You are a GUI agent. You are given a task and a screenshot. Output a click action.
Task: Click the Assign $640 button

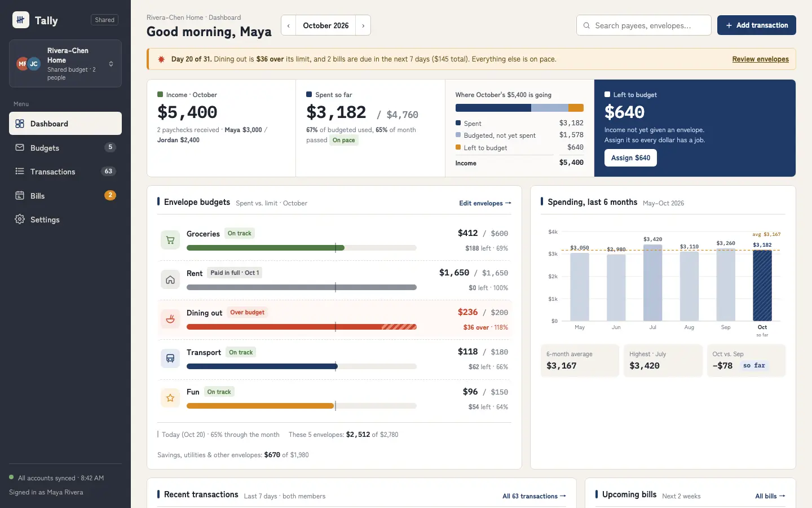[x=630, y=158]
